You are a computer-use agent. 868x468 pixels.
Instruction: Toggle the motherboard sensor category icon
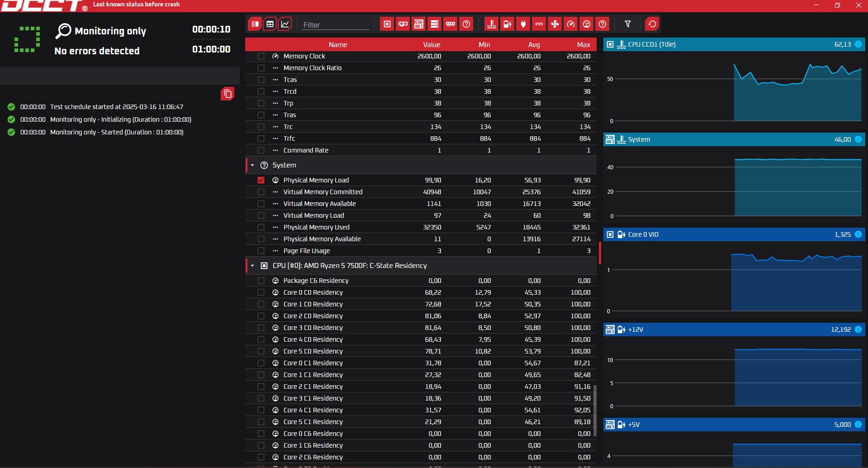[x=419, y=24]
